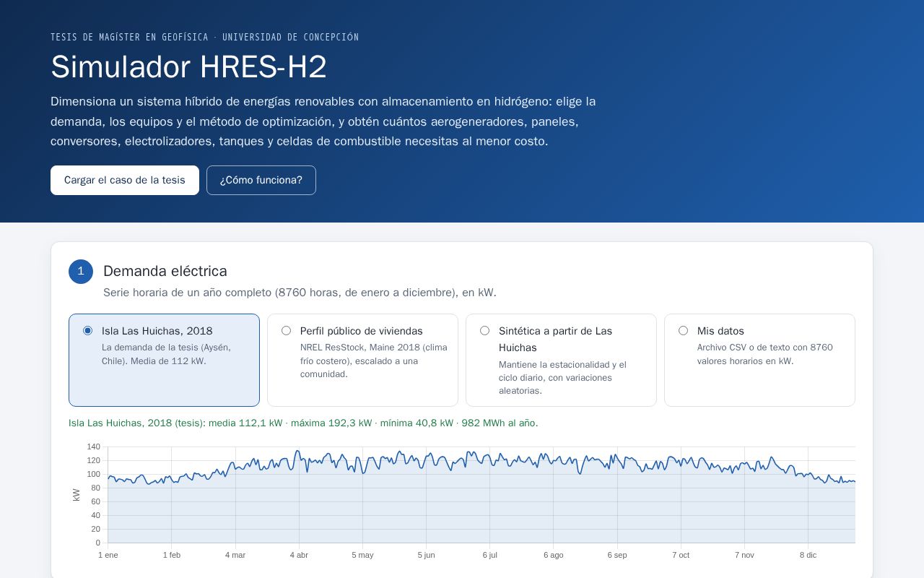Viewport: 924px width, 578px height.
Task: Click the 'Archivo CSV o de texto' description
Action: pyautogui.click(x=765, y=354)
